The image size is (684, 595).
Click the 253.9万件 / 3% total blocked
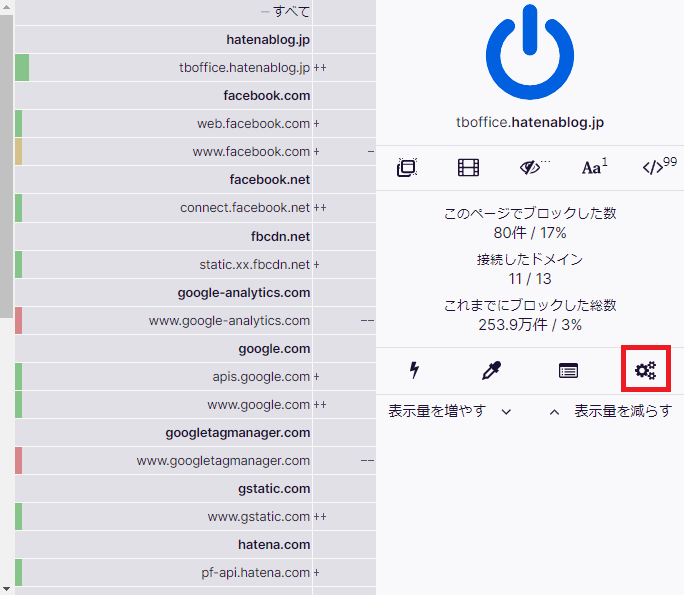(x=530, y=325)
